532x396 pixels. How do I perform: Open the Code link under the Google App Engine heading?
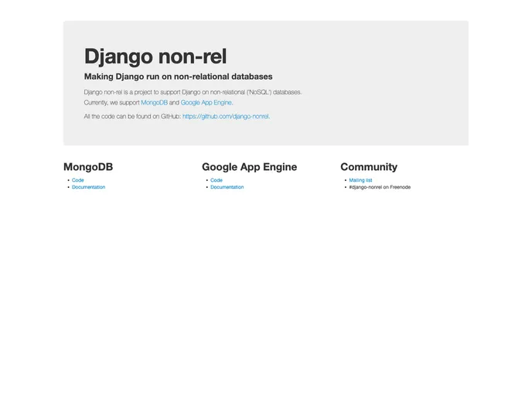217,180
